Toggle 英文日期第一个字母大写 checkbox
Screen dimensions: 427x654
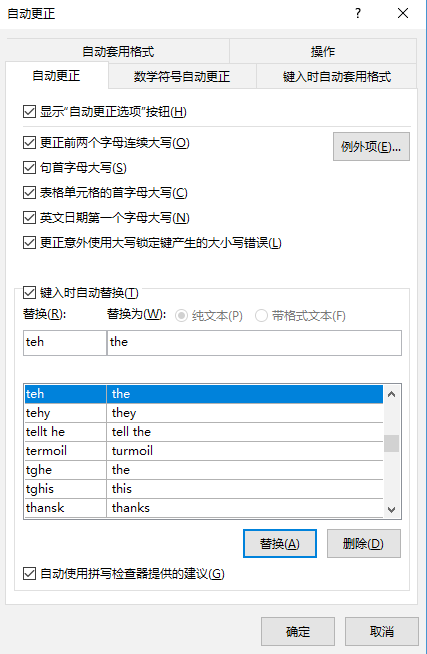pyautogui.click(x=29, y=218)
